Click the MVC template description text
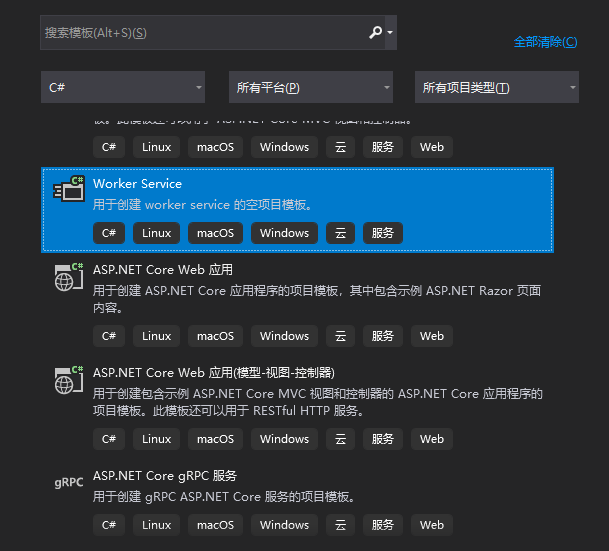 (x=318, y=402)
